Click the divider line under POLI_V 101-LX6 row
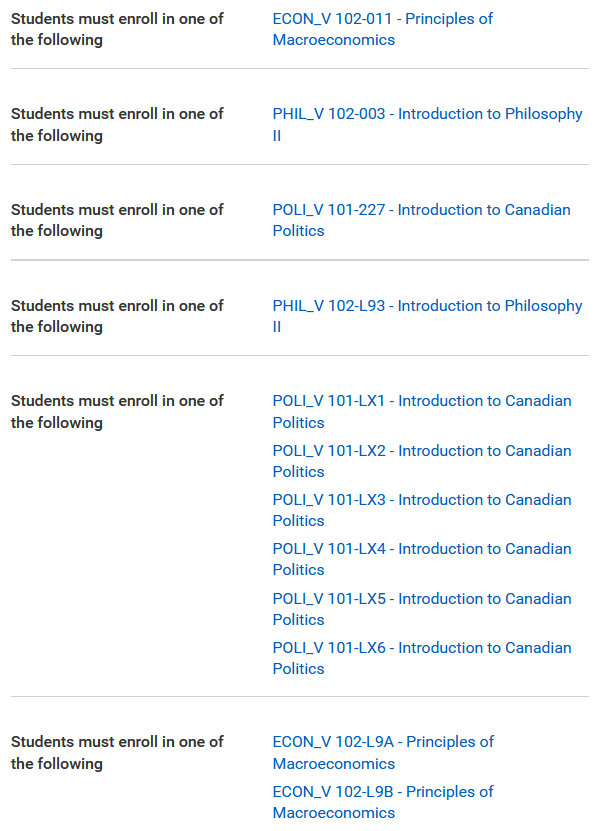The width and height of the screenshot is (607, 831). 300,696
